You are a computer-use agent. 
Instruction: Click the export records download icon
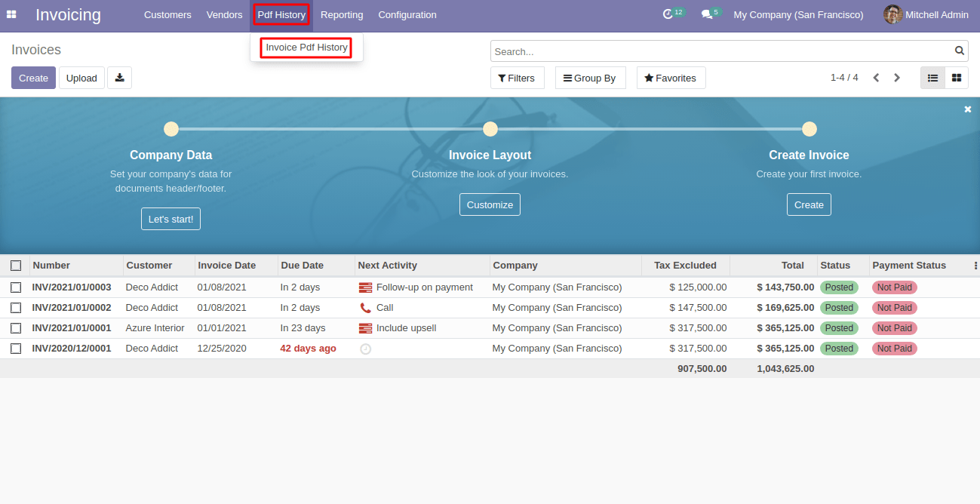coord(119,77)
